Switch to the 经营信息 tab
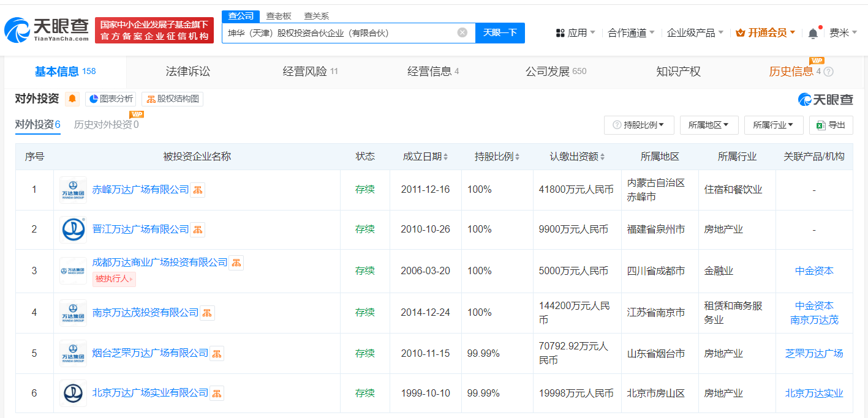Image resolution: width=868 pixels, height=418 pixels. point(432,72)
